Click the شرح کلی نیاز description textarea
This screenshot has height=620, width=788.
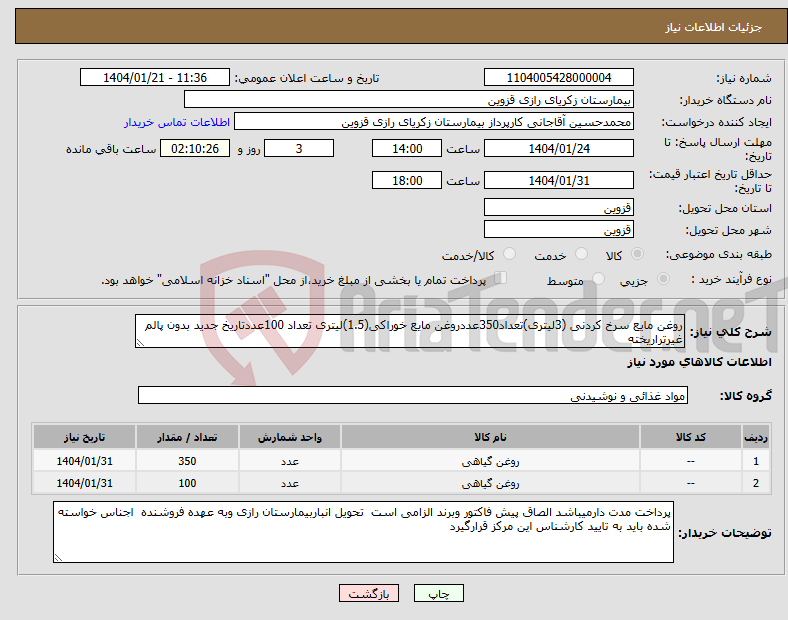(410, 331)
